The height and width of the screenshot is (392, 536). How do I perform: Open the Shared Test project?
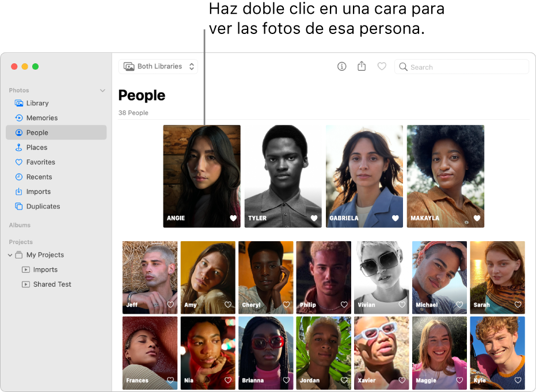point(52,284)
